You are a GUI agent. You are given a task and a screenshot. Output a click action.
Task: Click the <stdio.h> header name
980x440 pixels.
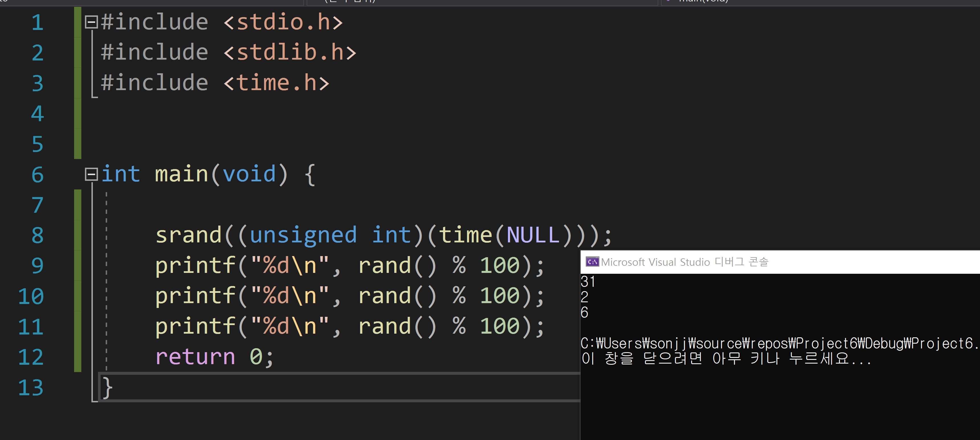[x=283, y=22]
